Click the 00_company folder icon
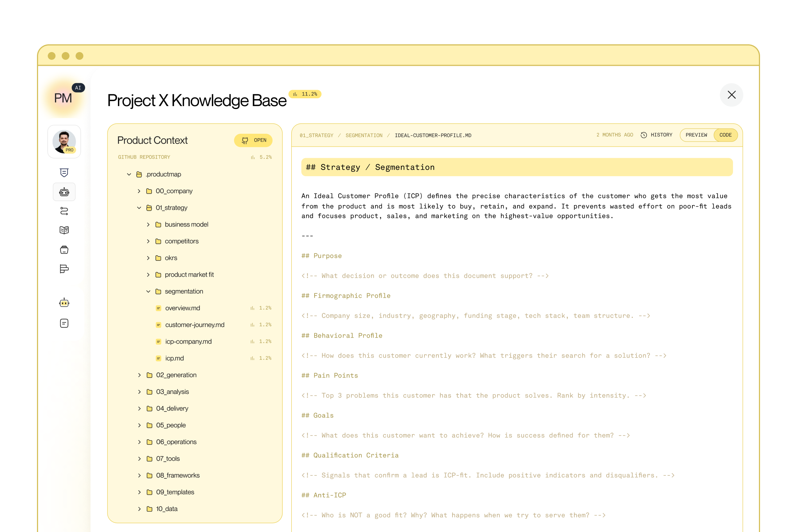The image size is (797, 532). tap(149, 191)
